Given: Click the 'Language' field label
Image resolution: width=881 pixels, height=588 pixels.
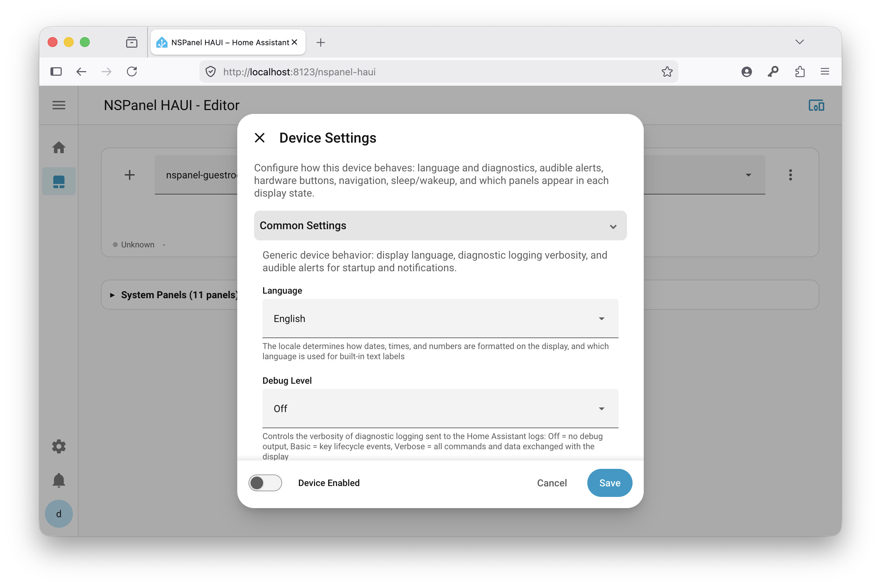Looking at the screenshot, I should point(282,290).
